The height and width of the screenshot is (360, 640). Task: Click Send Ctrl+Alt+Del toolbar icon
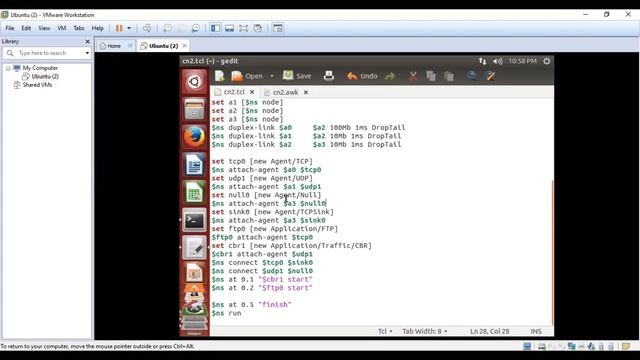(x=147, y=28)
